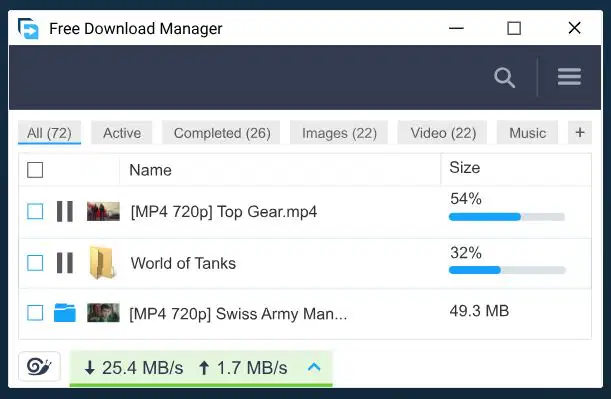Open the Images (22) tab
Screen dimensions: 611x399
tap(339, 133)
